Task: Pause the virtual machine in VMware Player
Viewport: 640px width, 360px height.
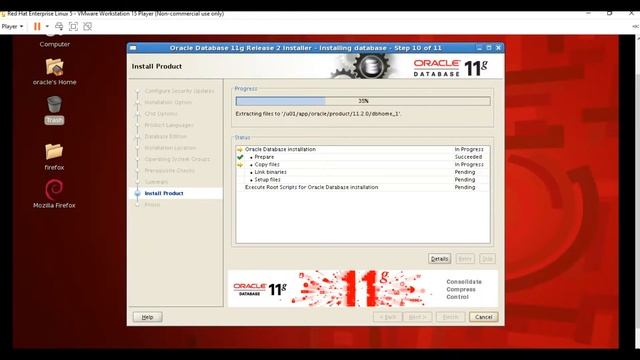Action: [37, 27]
